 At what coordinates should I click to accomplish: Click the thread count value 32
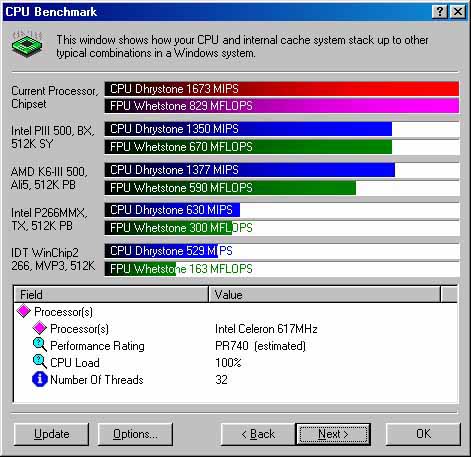221,380
